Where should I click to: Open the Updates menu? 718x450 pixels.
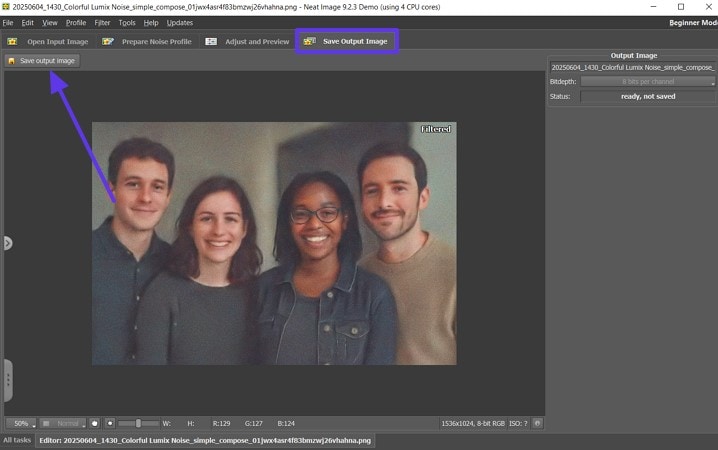(180, 23)
